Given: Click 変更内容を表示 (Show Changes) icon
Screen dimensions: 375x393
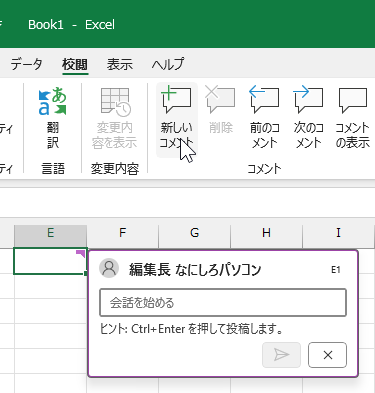Looking at the screenshot, I should [115, 117].
